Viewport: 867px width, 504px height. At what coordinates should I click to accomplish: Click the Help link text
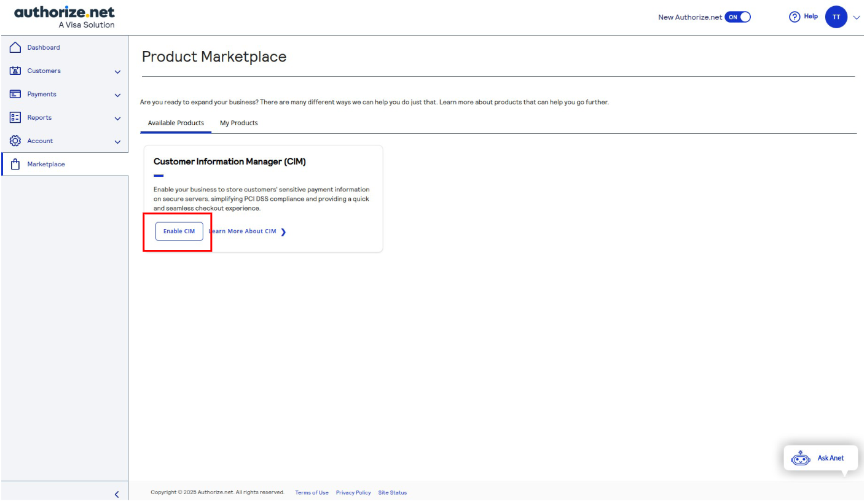click(x=810, y=17)
